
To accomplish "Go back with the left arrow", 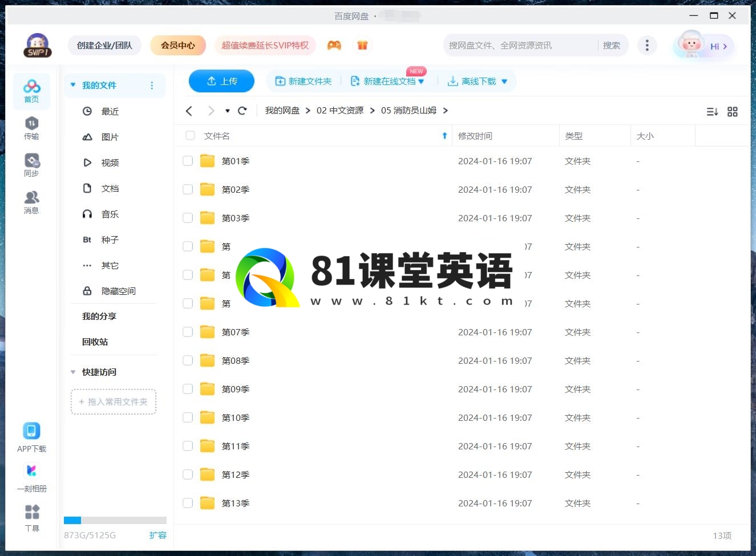I will pos(189,111).
